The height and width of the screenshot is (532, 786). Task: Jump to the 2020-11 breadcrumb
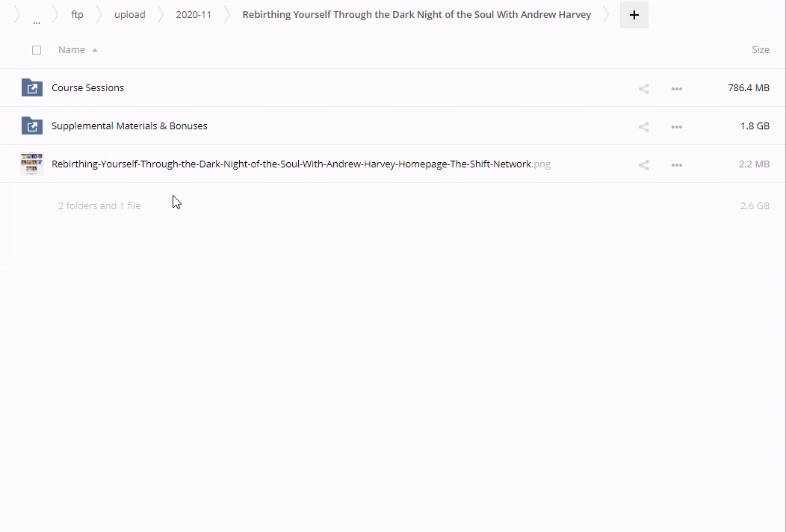[194, 14]
